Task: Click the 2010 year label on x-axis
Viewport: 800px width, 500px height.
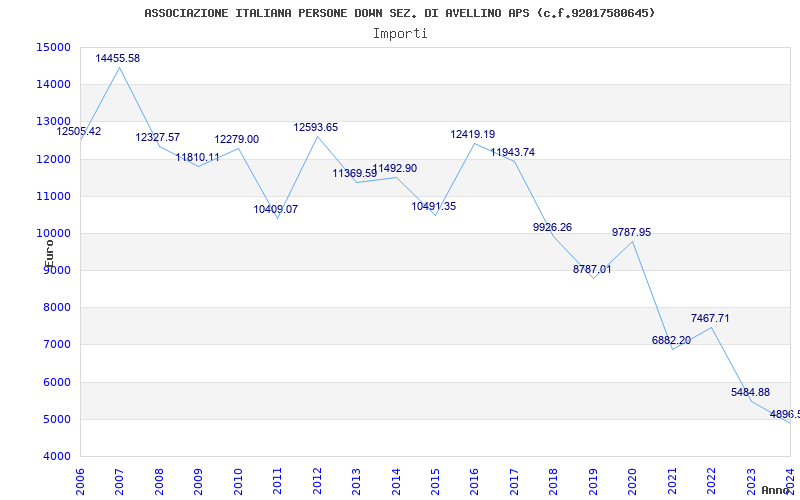Action: point(237,482)
